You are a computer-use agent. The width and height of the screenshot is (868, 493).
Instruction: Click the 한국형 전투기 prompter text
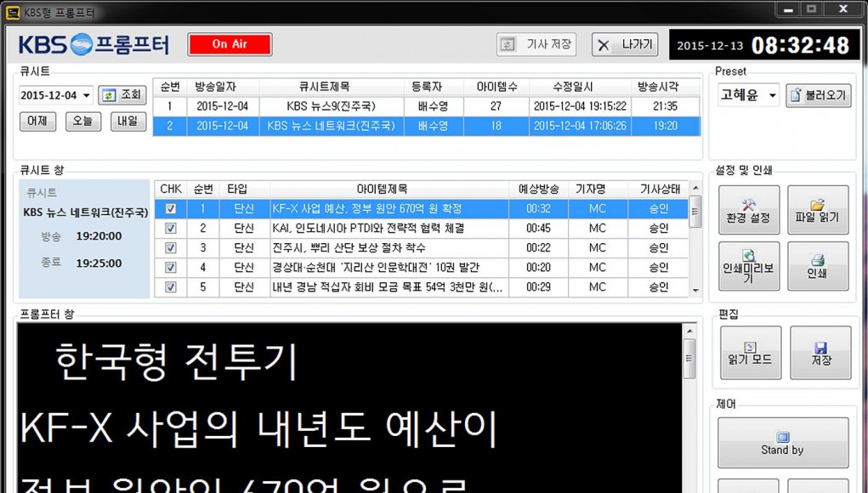pos(176,362)
